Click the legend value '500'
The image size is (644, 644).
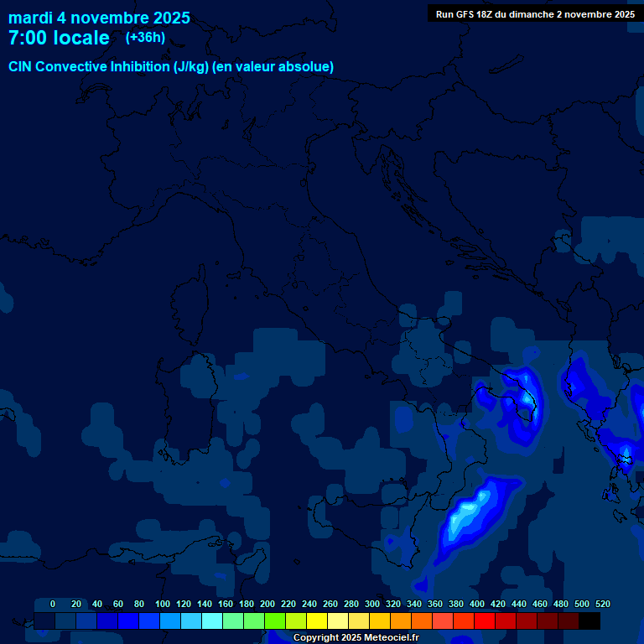582,604
